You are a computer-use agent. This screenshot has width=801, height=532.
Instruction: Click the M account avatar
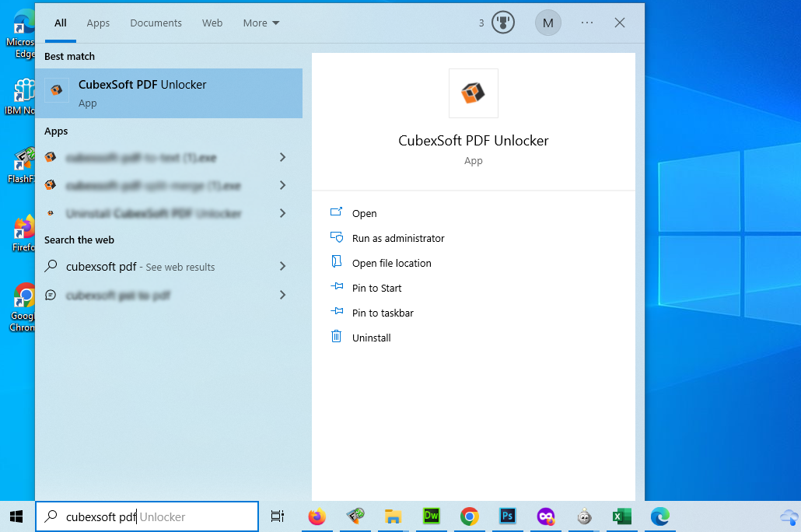[x=547, y=23]
